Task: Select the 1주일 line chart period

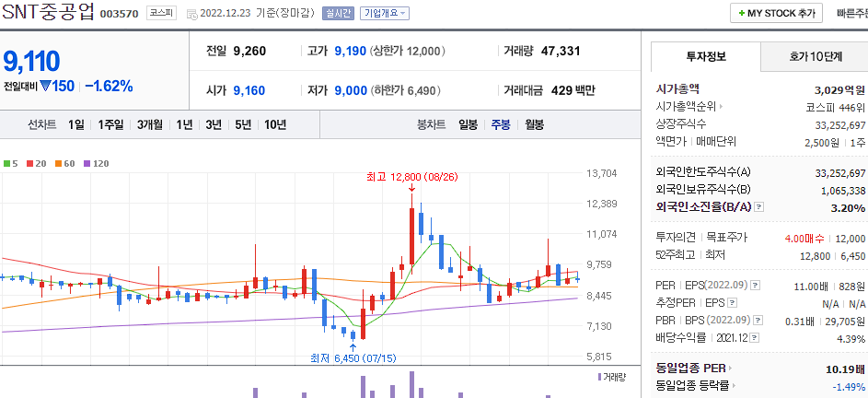Action: point(110,124)
